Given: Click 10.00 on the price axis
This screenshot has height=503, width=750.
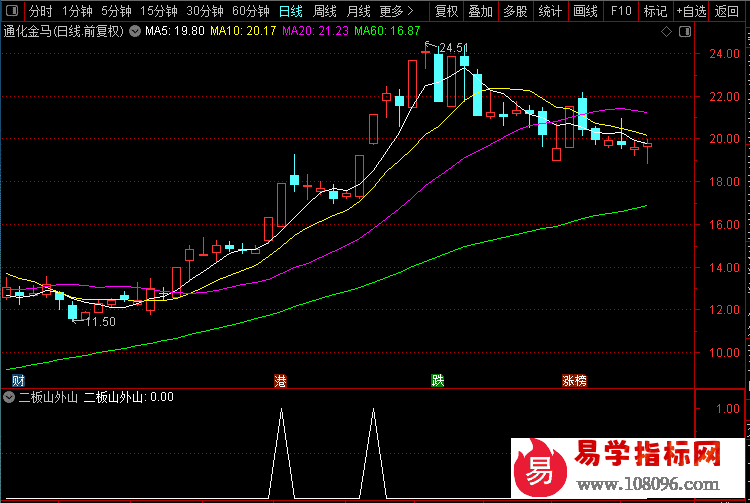Looking at the screenshot, I should tap(724, 352).
